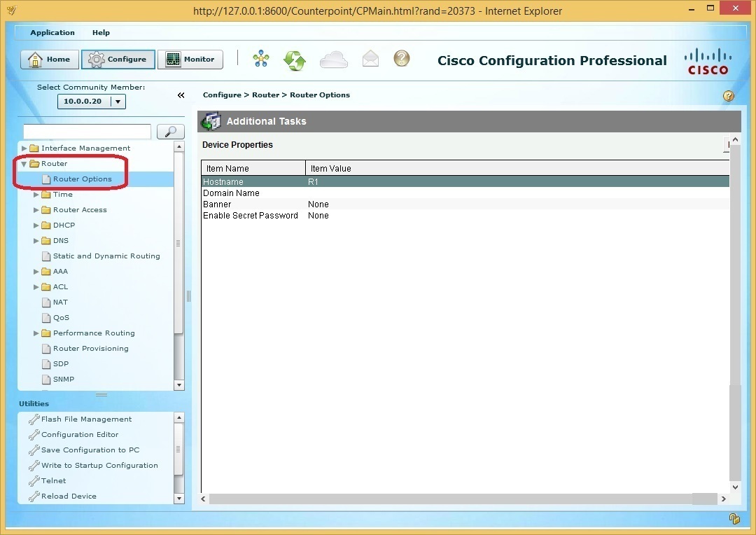Expand the Interface Management folder
The height and width of the screenshot is (535, 756).
click(24, 148)
